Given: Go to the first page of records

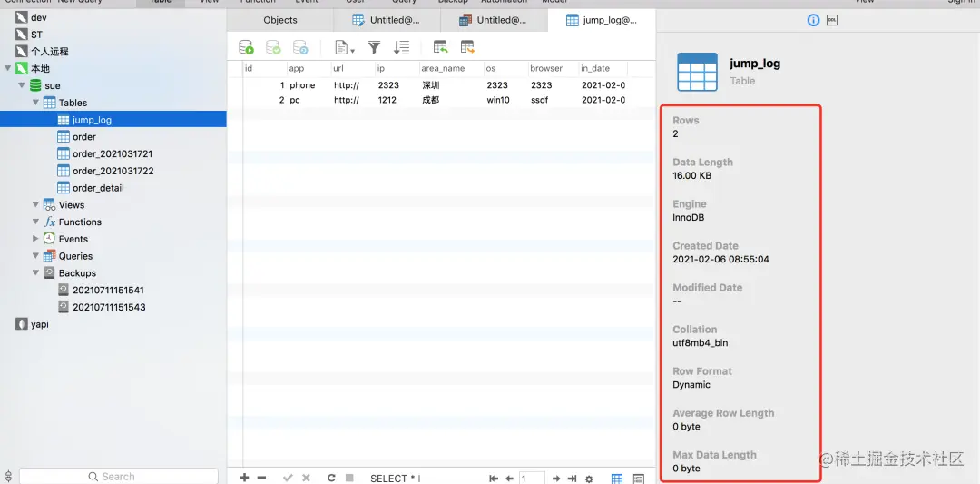Looking at the screenshot, I should (494, 479).
